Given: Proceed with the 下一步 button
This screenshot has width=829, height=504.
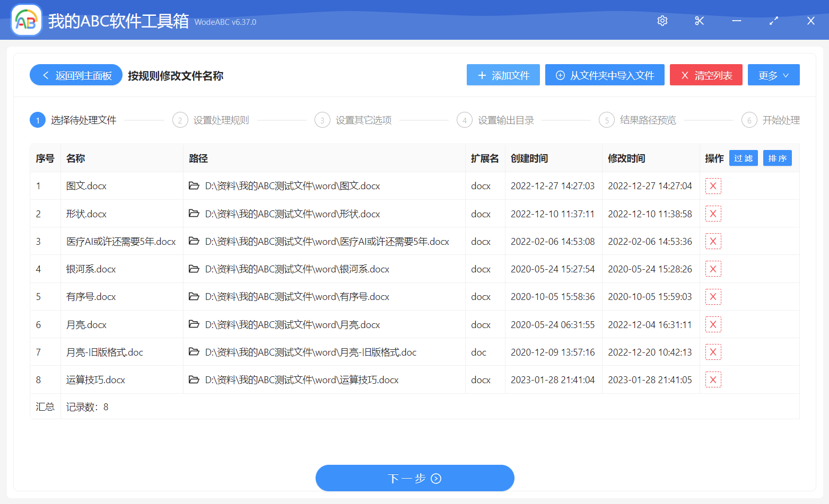Looking at the screenshot, I should coord(415,478).
